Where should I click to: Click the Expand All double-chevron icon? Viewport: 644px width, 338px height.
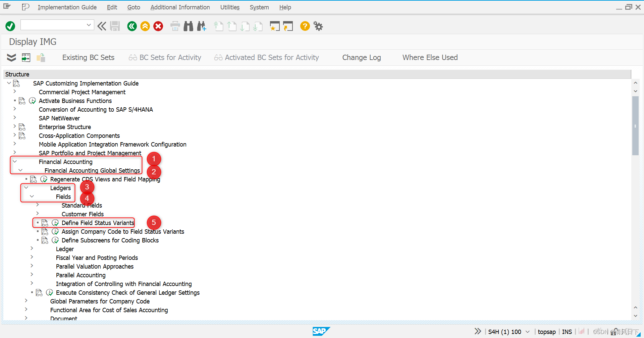(11, 58)
